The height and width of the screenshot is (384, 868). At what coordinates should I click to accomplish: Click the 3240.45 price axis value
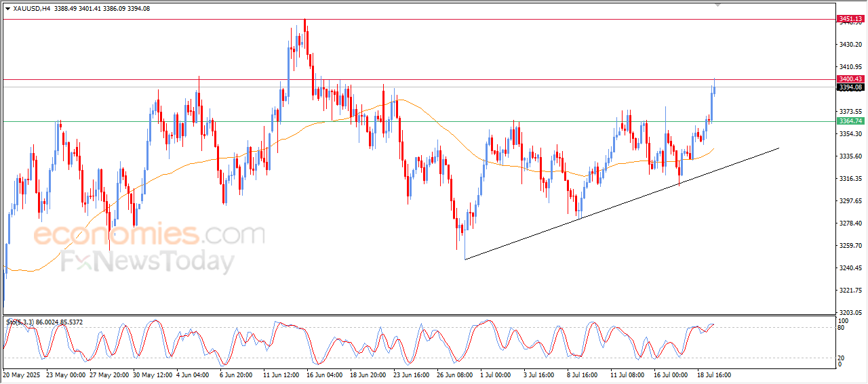coord(851,268)
